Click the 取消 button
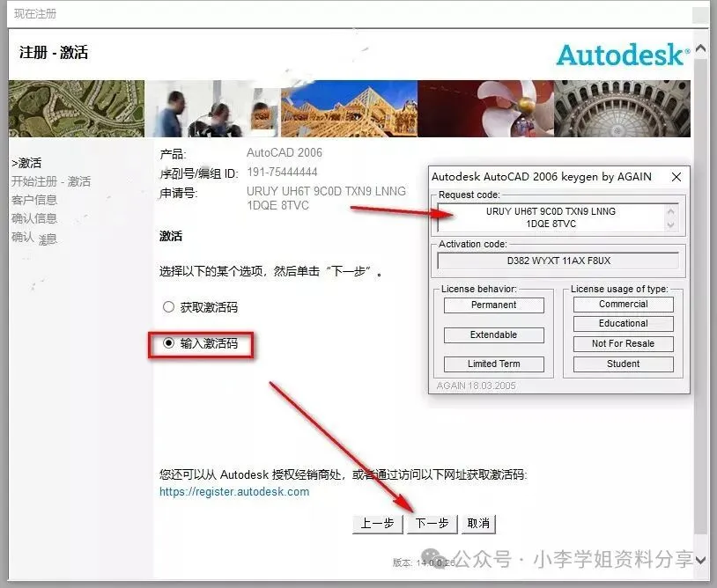 478,524
